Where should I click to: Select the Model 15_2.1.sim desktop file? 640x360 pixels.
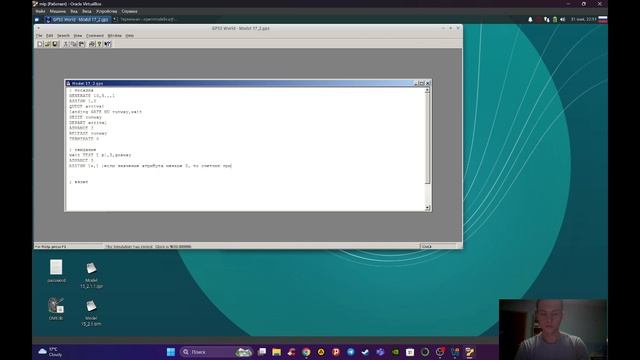coord(91,313)
